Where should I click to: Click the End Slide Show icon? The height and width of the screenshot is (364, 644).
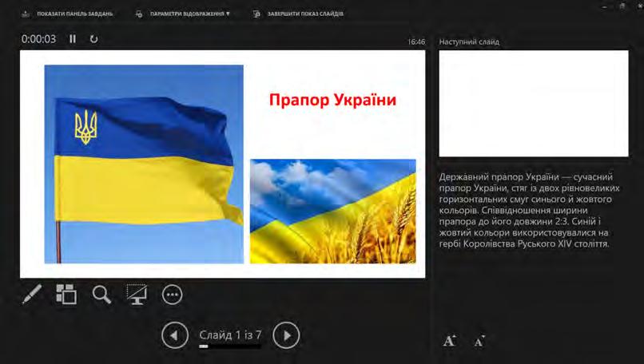[256, 14]
